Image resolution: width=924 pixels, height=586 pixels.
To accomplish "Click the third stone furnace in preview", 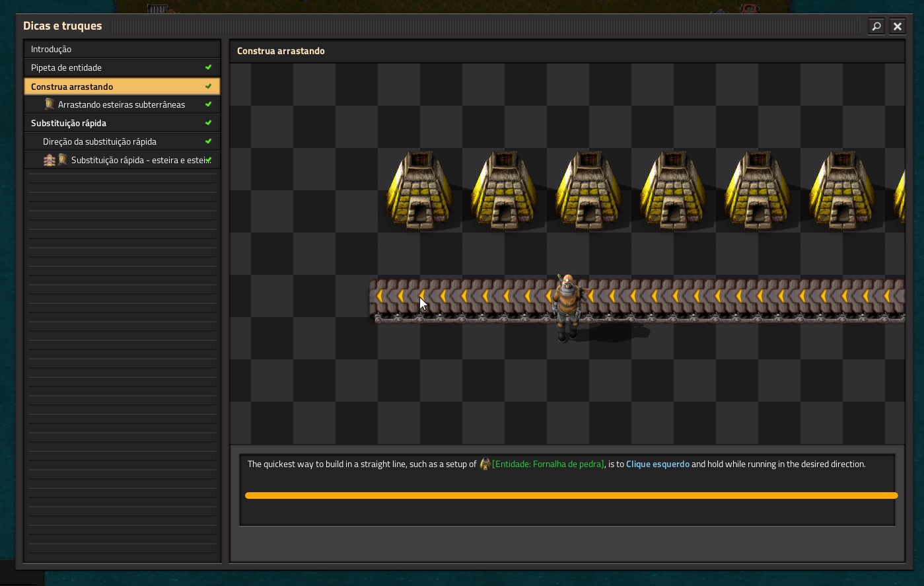I will (588, 190).
